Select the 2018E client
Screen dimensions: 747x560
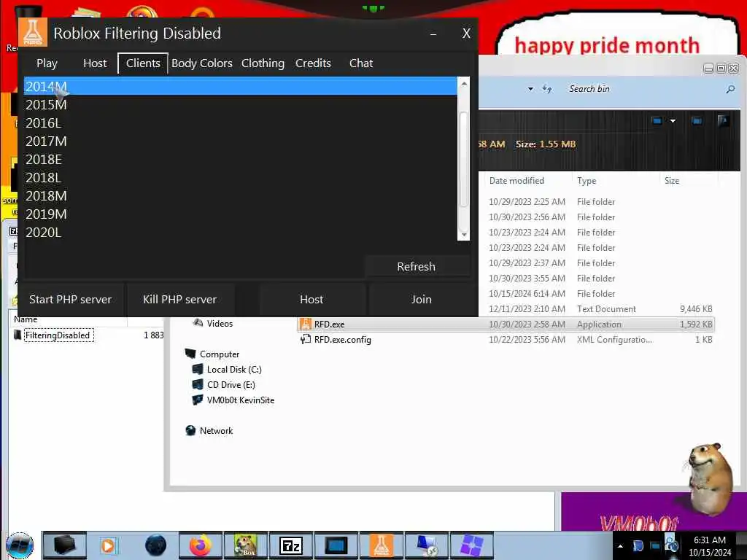click(240, 159)
